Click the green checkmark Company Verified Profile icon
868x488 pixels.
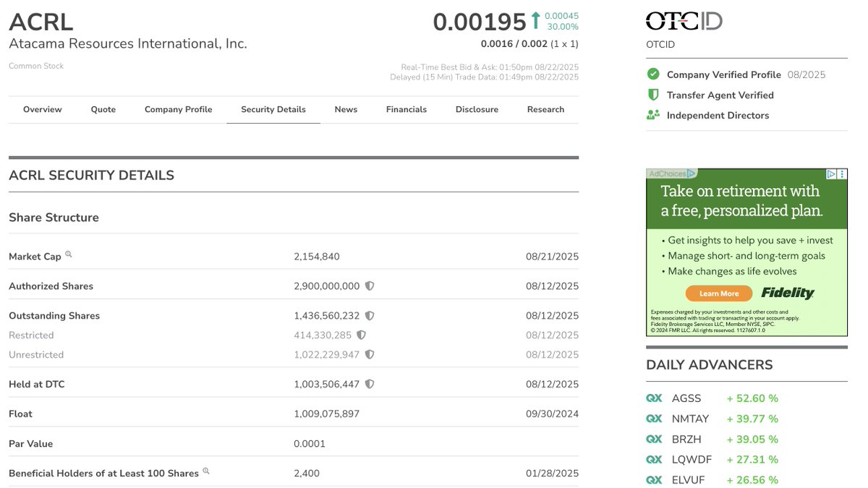653,74
